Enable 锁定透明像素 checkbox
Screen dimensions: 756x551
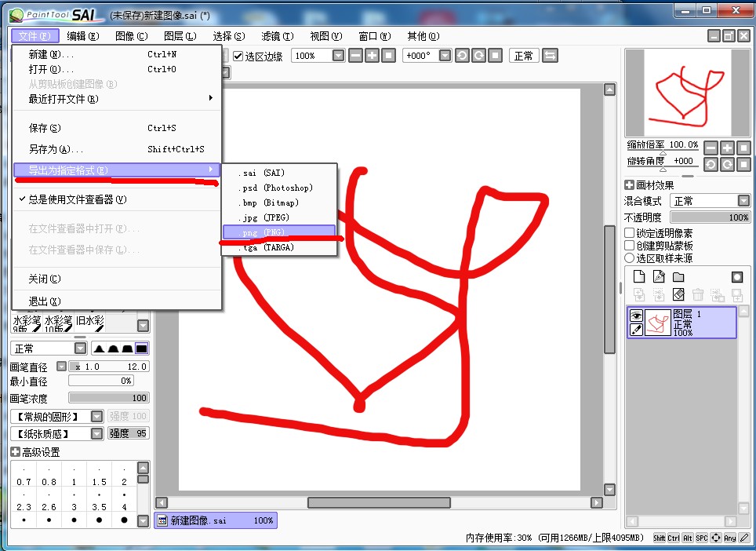(x=629, y=233)
